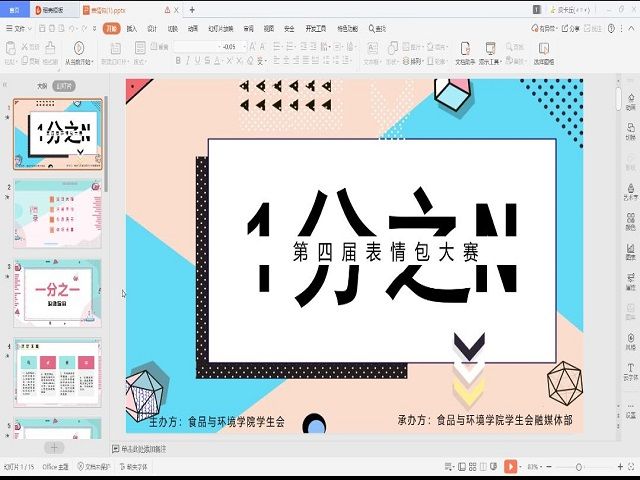Open the 开发工具 developer tools tab
This screenshot has height=480, width=640.
point(316,29)
